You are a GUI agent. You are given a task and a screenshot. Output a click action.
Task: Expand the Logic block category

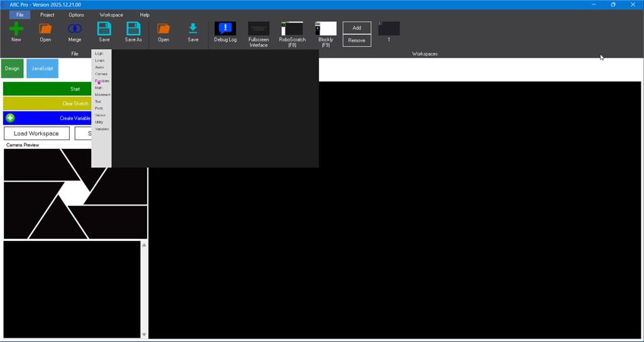99,53
